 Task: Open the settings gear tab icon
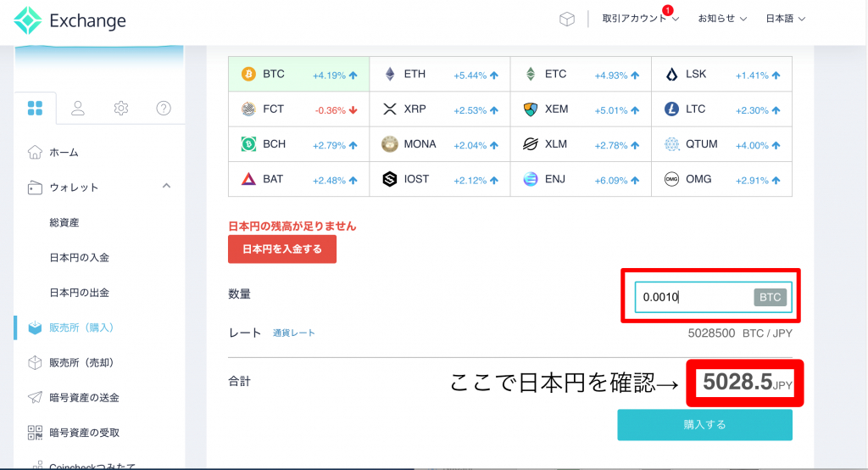click(x=121, y=108)
